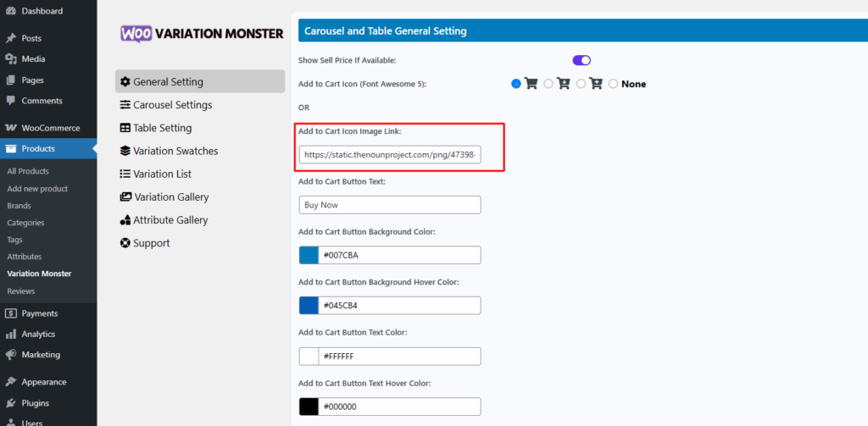Viewport: 868px width, 426px height.
Task: Click the Woo Variation Monster logo
Action: click(202, 33)
